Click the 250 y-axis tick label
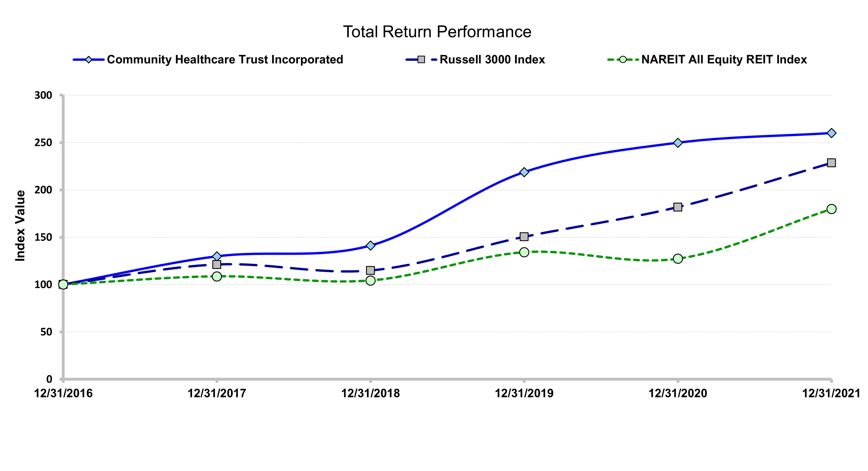This screenshot has height=471, width=868. pos(43,143)
